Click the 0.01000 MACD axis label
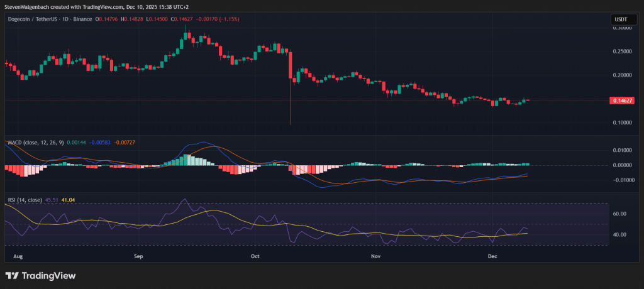Viewport: 644px width, 289px height. coord(622,151)
